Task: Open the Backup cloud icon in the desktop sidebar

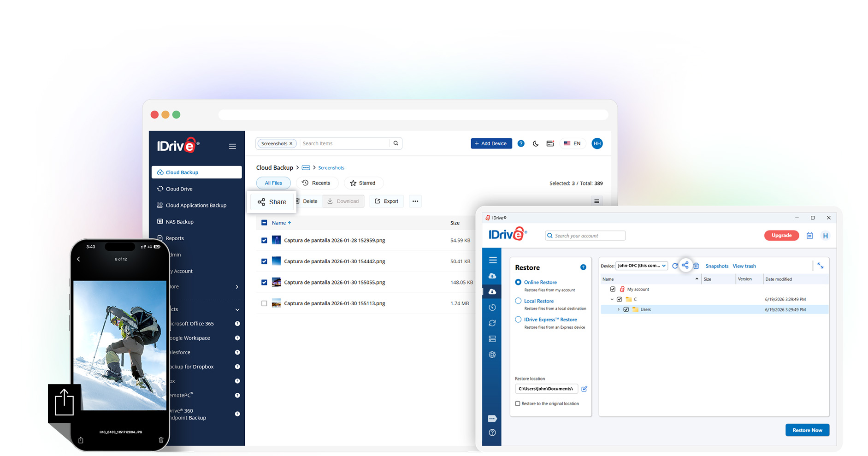Action: click(x=492, y=276)
